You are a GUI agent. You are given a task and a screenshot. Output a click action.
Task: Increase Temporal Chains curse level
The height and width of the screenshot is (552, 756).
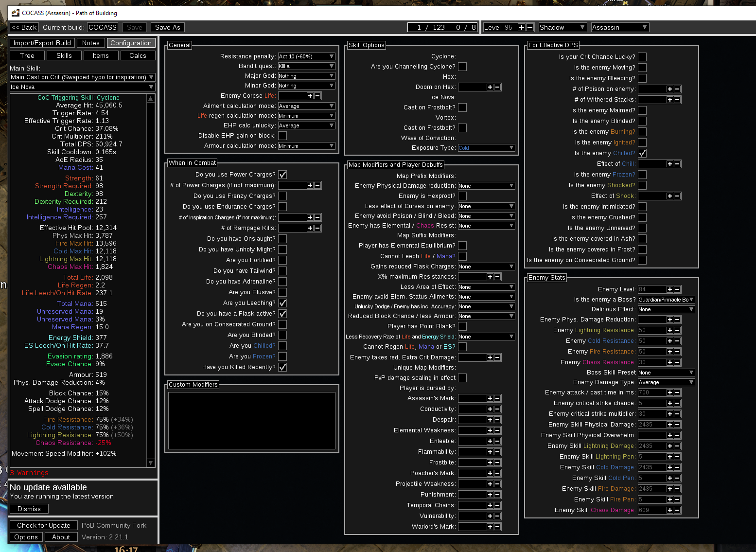click(490, 505)
